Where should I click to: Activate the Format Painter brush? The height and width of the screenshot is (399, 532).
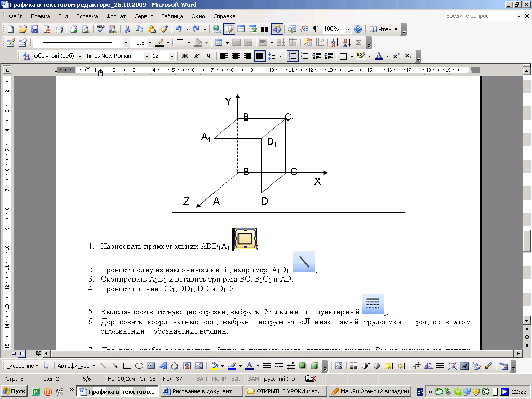click(164, 29)
